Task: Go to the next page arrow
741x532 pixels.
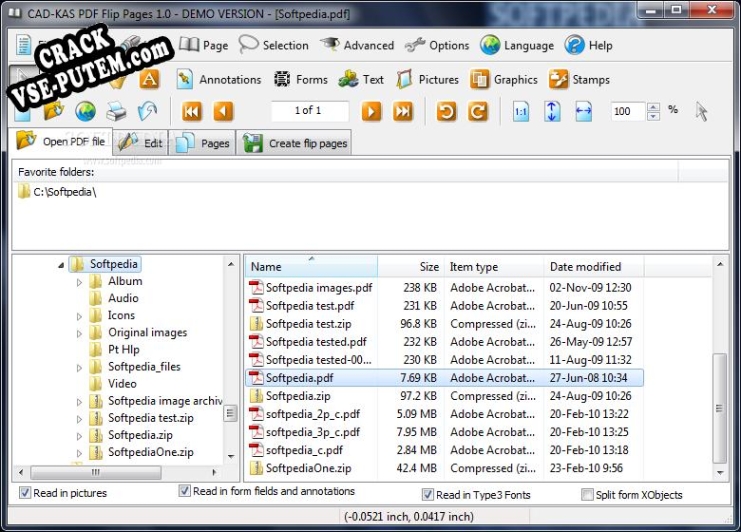Action: [372, 111]
